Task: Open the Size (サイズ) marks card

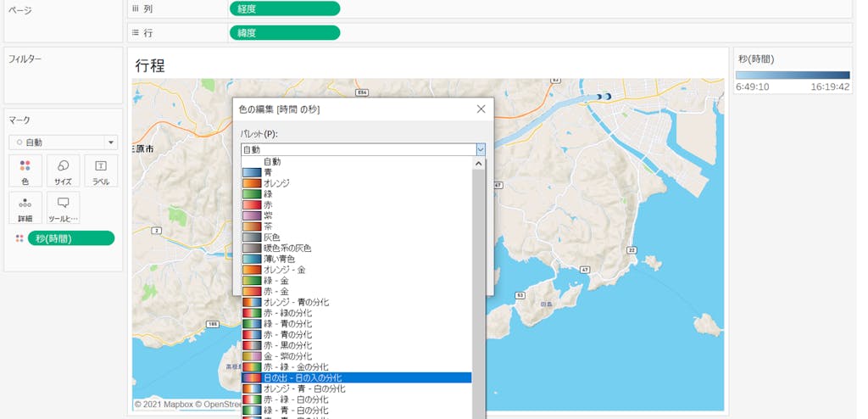Action: coord(64,171)
